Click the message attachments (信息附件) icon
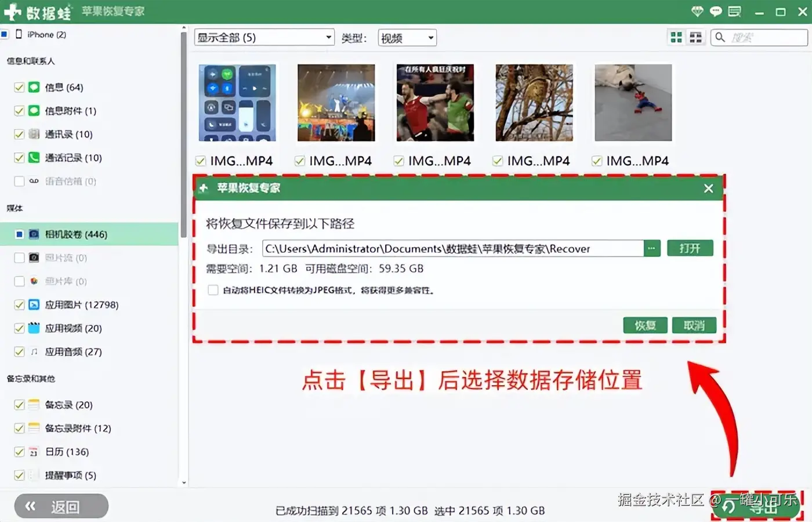812x522 pixels. (34, 110)
